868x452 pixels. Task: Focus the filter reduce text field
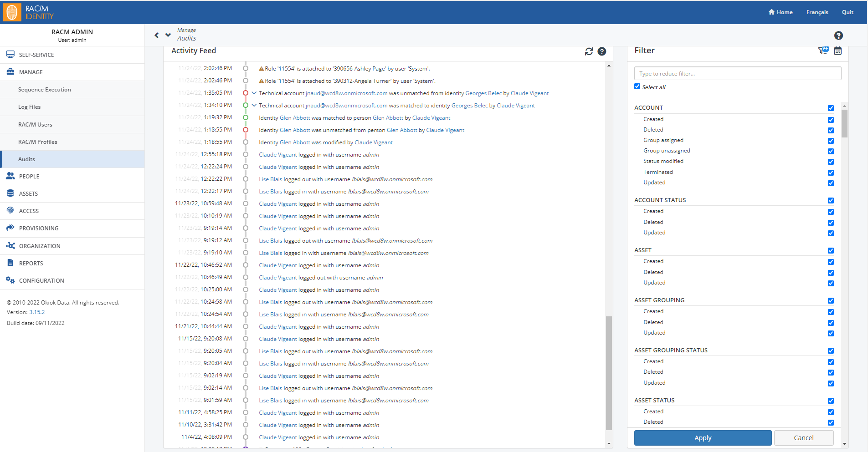click(x=738, y=74)
